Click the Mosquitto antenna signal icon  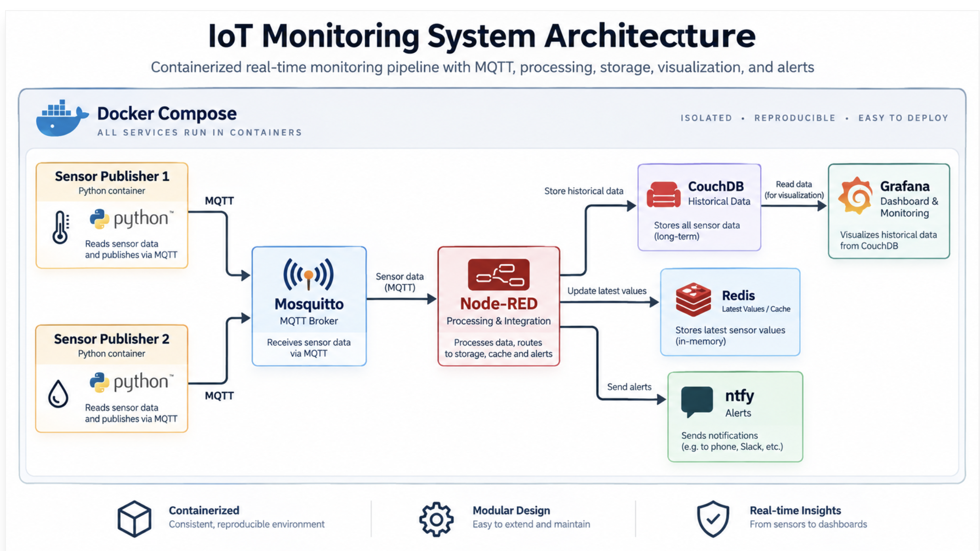coord(308,275)
